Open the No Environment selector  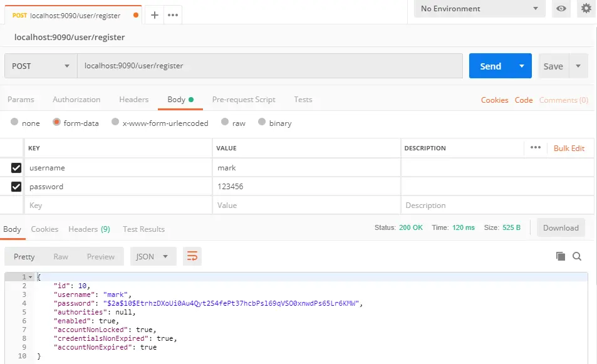(480, 8)
